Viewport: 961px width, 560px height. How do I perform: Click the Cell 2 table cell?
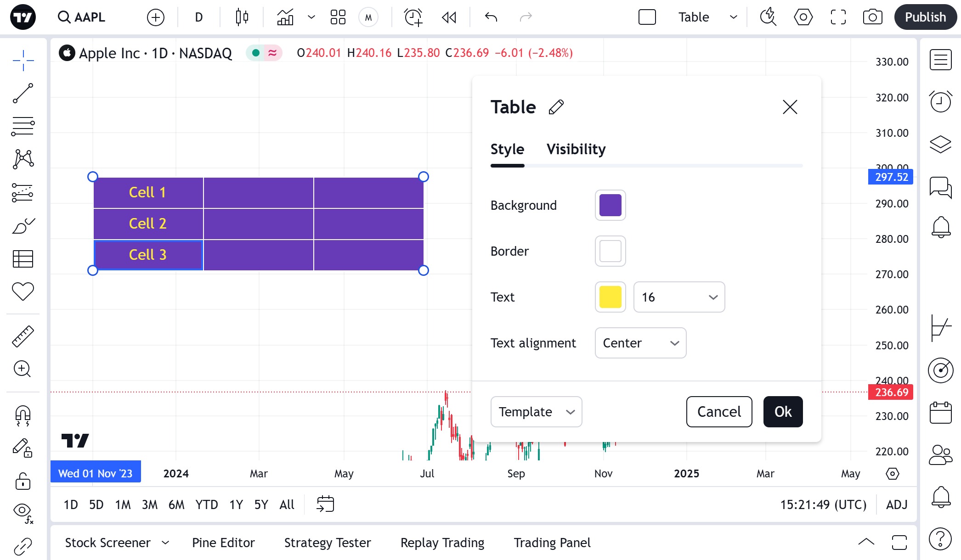pyautogui.click(x=148, y=224)
